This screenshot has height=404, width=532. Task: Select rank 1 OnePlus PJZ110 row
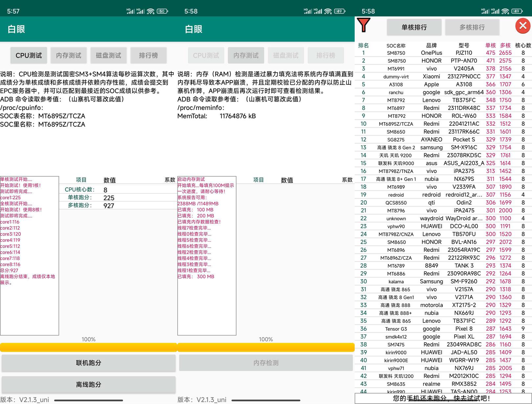443,53
